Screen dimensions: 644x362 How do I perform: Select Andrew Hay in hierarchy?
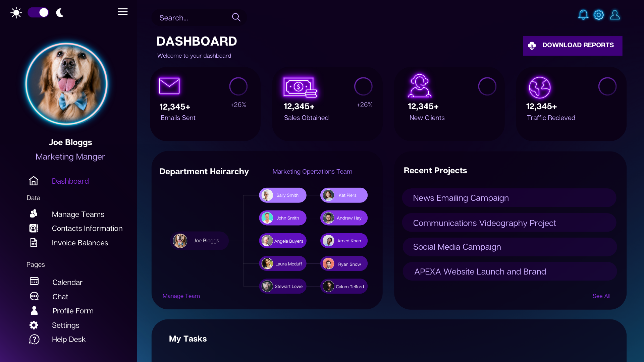tap(344, 218)
